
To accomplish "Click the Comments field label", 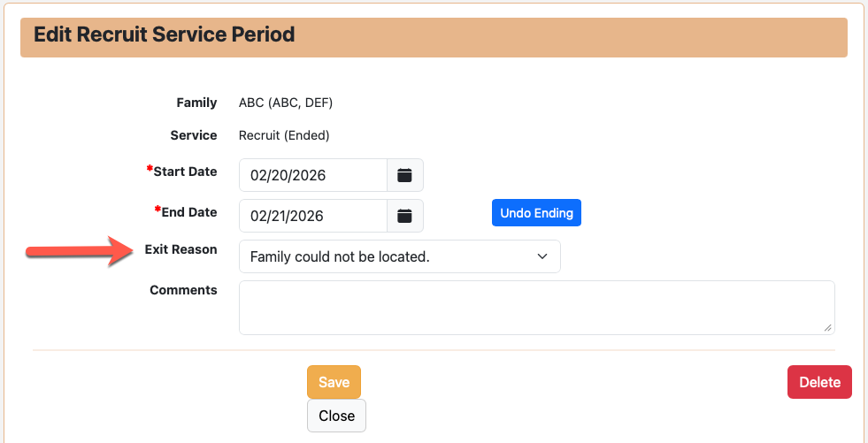I will 183,290.
